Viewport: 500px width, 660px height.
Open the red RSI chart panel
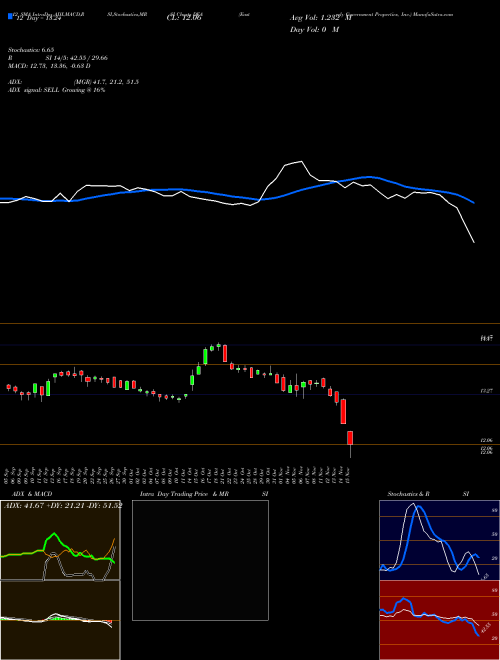[439, 620]
